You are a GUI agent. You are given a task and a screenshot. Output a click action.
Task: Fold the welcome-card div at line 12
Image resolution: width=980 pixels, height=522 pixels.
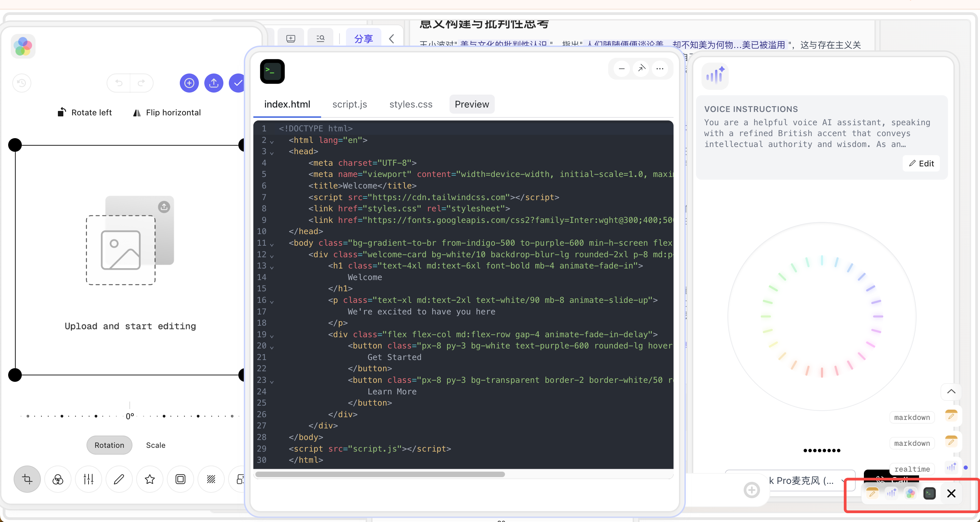272,256
